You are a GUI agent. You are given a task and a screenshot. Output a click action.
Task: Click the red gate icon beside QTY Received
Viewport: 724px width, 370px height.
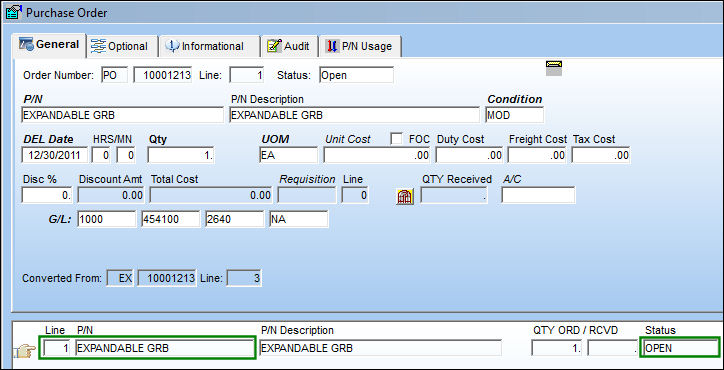[x=405, y=196]
